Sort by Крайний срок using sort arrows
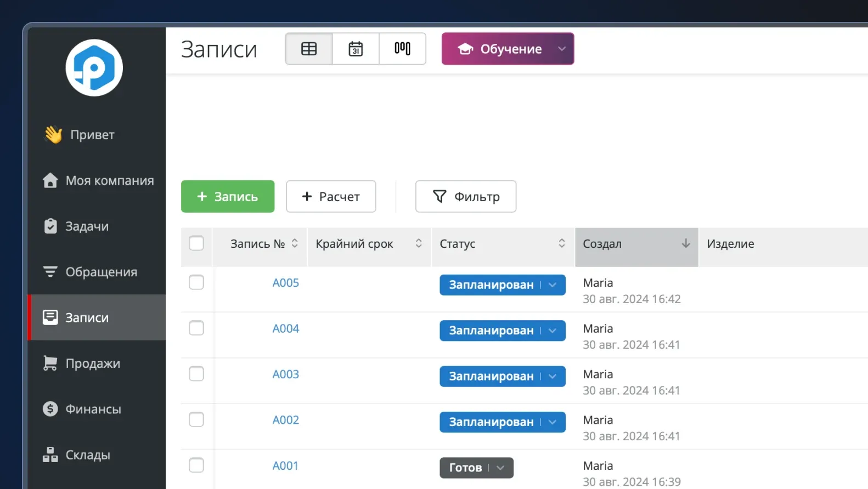This screenshot has width=868, height=489. (x=419, y=243)
